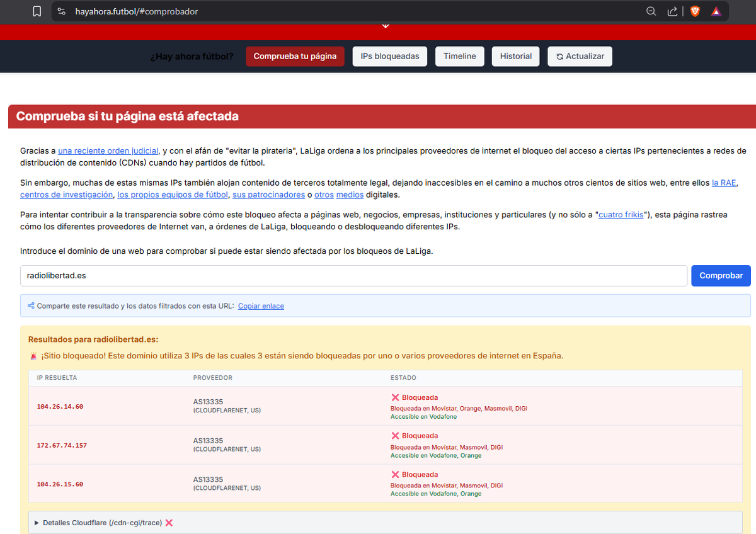Open site information icon beside URL
Image resolution: width=756 pixels, height=534 pixels.
pyautogui.click(x=61, y=11)
